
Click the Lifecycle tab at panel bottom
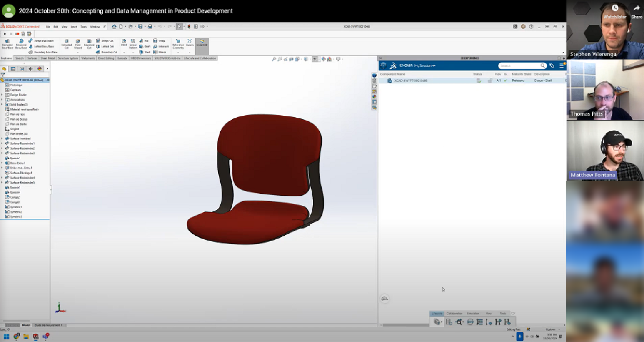tap(437, 314)
